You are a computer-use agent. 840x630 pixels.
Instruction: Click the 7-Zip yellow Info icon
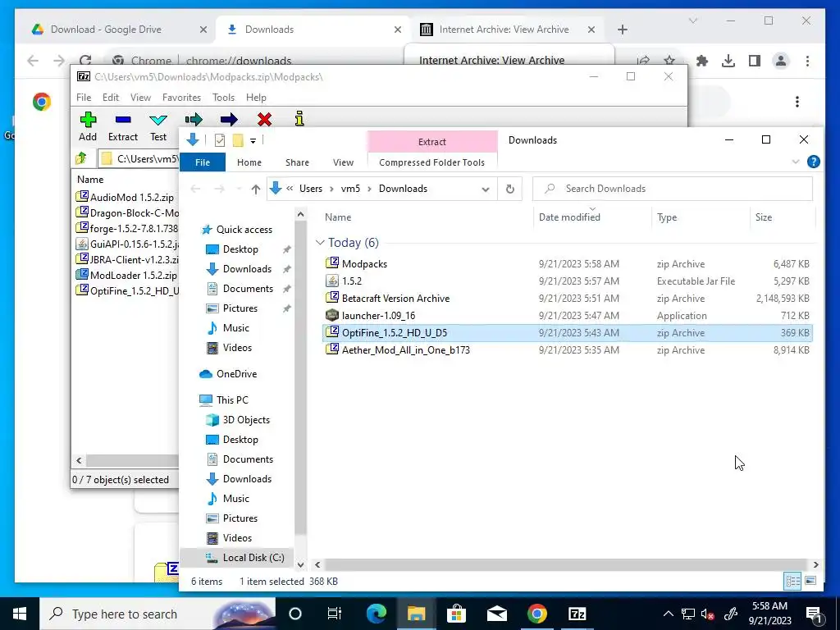[299, 118]
